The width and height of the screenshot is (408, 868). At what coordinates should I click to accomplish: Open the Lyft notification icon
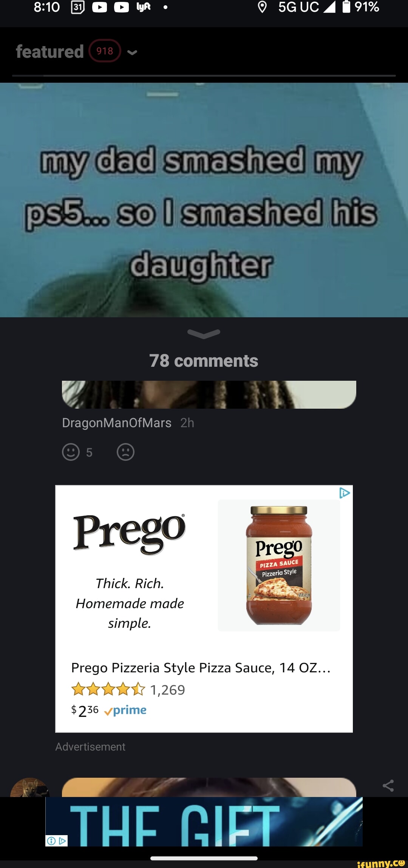pos(143,7)
